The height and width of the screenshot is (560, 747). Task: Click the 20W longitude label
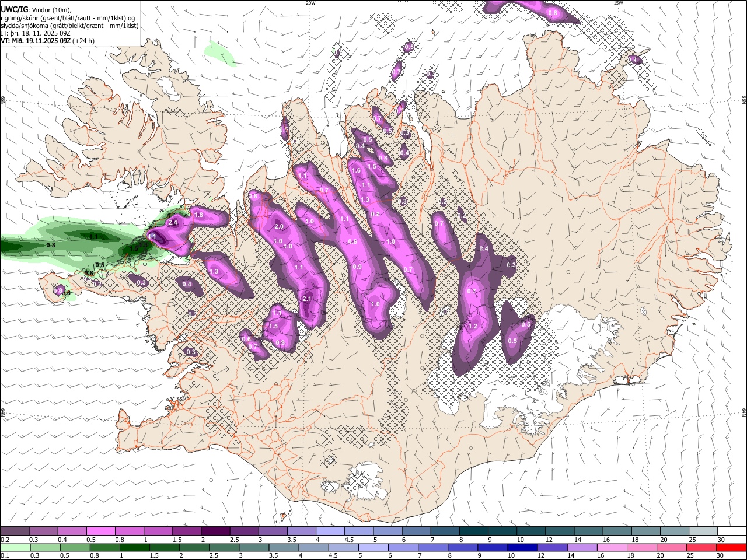pyautogui.click(x=310, y=3)
